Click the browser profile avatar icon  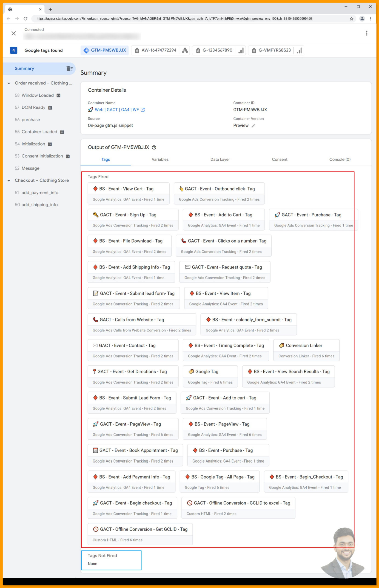[x=362, y=18]
